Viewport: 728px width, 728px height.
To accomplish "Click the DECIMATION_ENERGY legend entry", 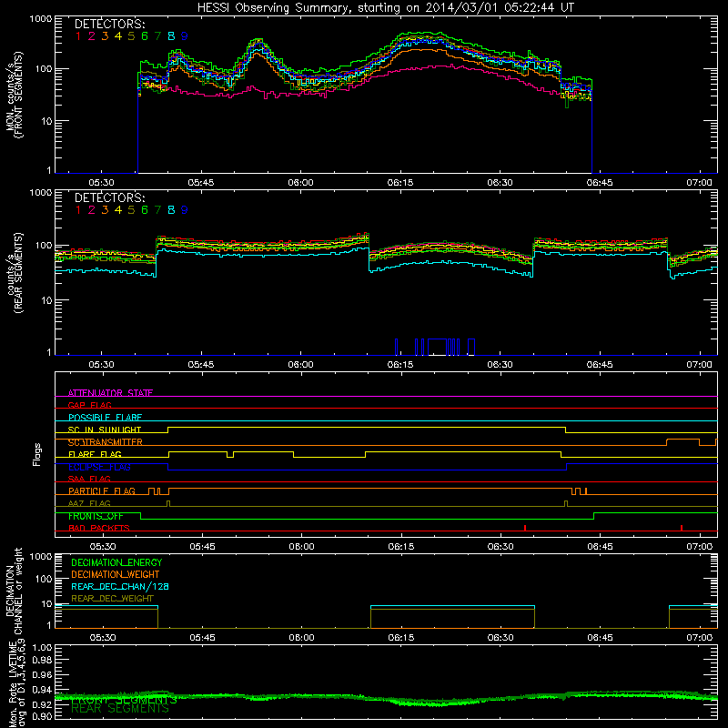I will (116, 562).
